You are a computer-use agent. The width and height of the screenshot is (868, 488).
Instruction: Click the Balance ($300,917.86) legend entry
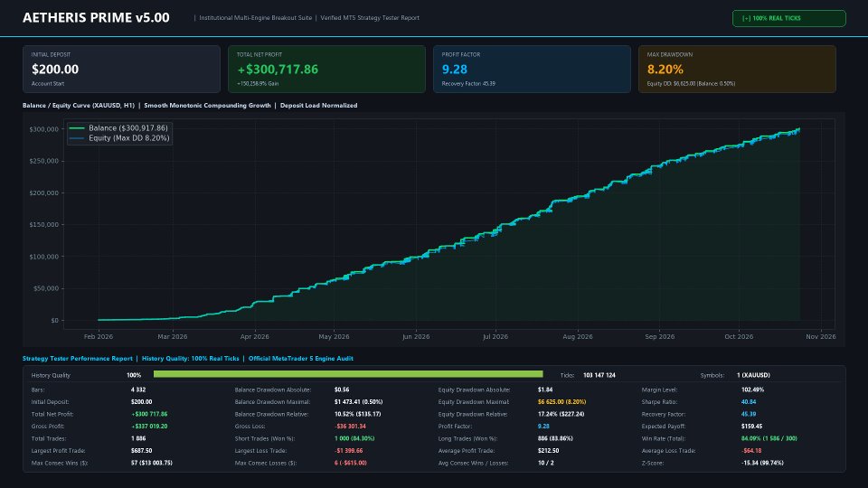pyautogui.click(x=118, y=127)
